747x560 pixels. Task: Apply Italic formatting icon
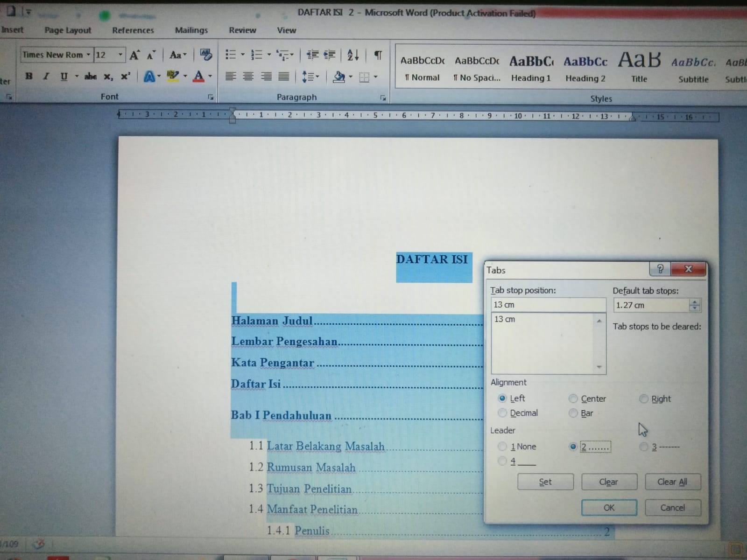click(x=46, y=76)
